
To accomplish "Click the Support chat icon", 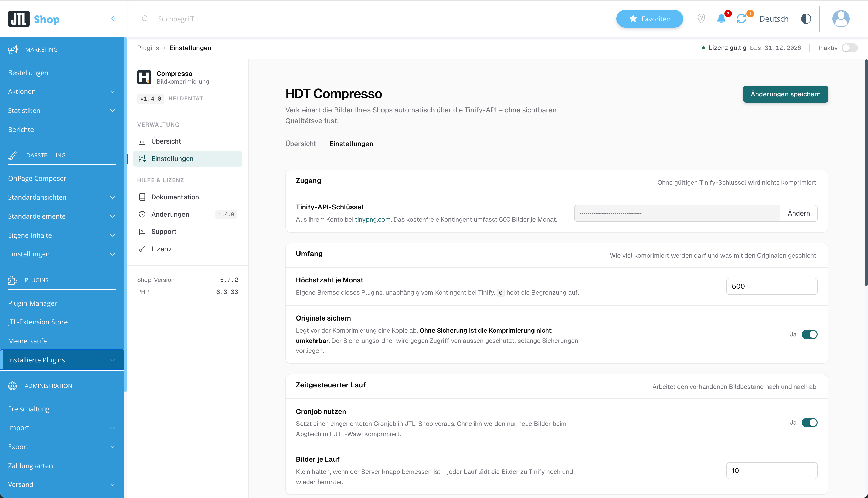I will coord(142,232).
